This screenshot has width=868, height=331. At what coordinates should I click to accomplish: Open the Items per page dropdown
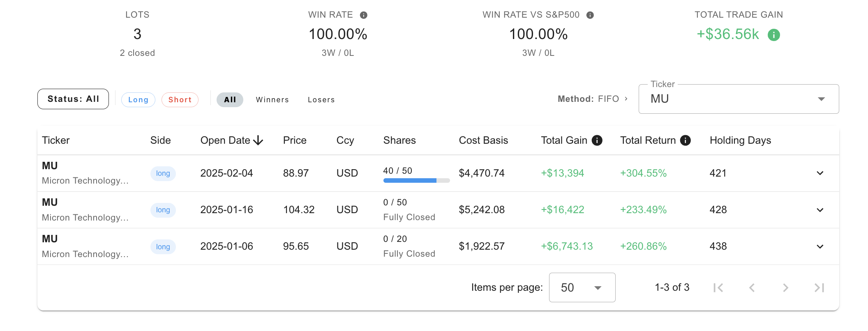point(582,287)
